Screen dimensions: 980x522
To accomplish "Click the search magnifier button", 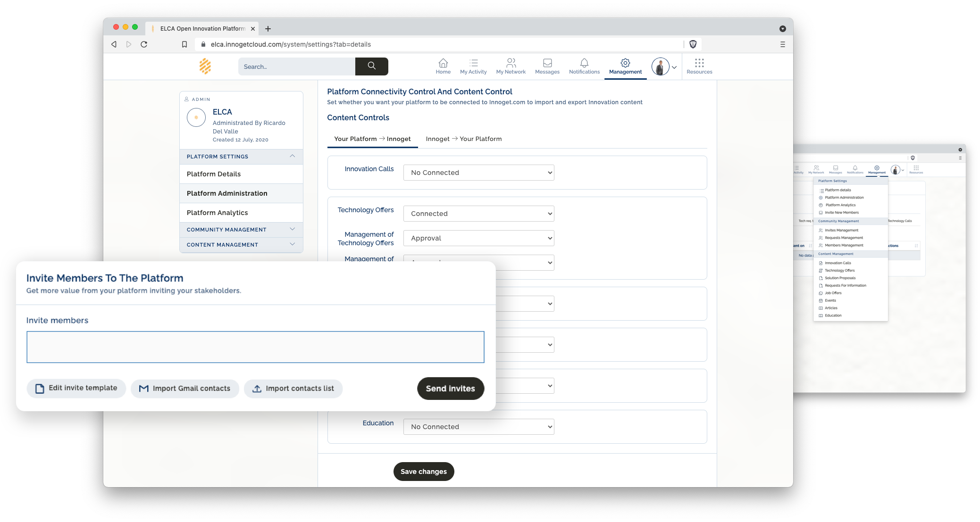I will (372, 66).
